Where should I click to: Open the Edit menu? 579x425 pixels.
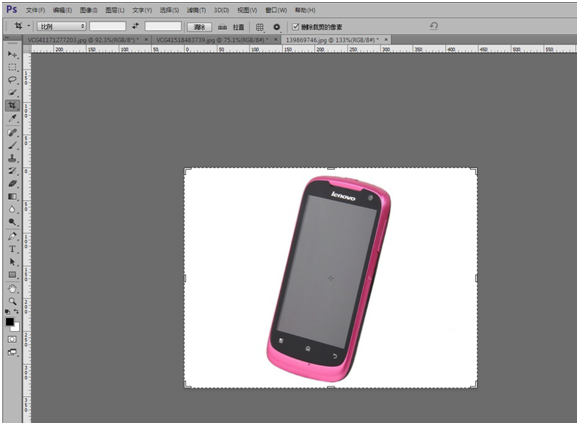pyautogui.click(x=62, y=10)
